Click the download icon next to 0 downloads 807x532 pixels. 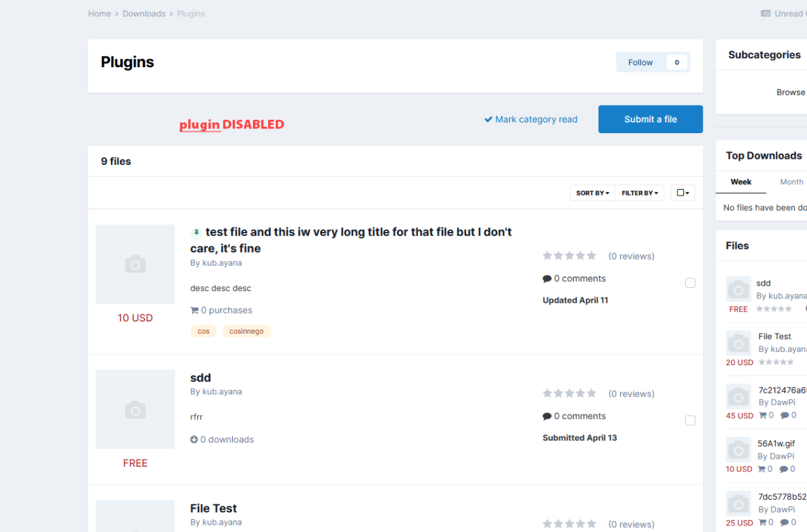click(x=194, y=440)
